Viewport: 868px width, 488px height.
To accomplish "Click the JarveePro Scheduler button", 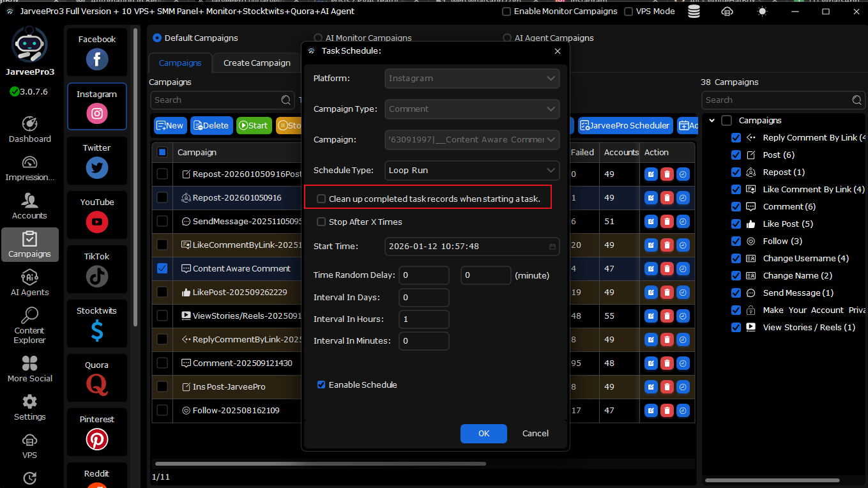I will point(625,126).
